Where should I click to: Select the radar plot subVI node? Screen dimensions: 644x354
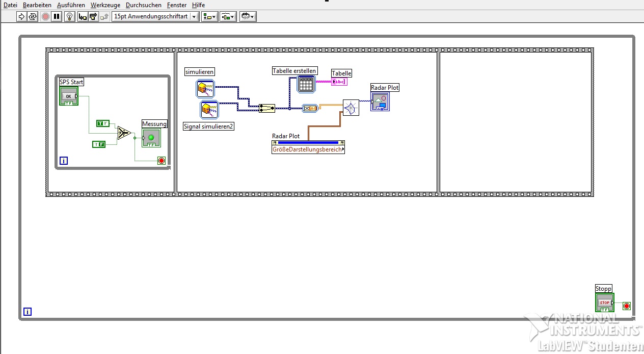351,108
